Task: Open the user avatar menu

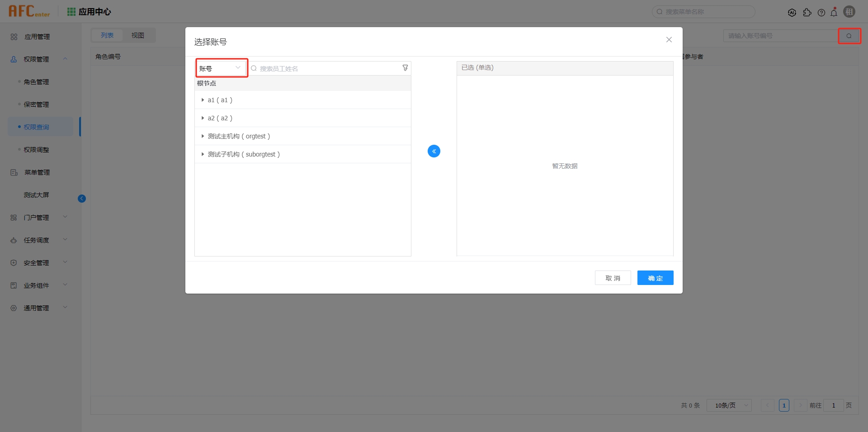Action: tap(849, 11)
